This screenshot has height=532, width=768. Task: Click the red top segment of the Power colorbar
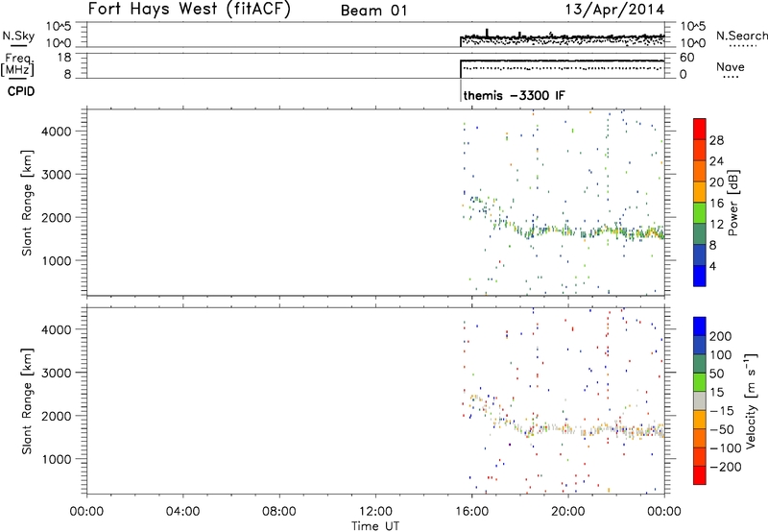[700, 129]
